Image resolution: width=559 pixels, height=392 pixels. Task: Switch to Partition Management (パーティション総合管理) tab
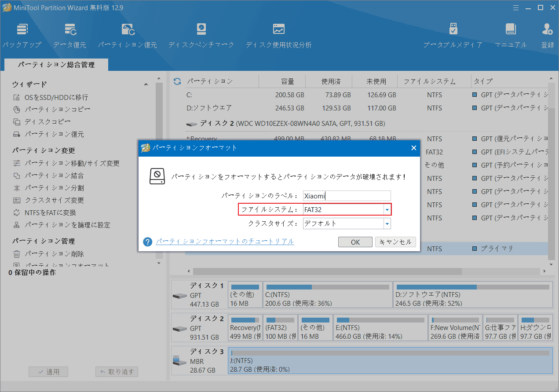click(x=56, y=65)
